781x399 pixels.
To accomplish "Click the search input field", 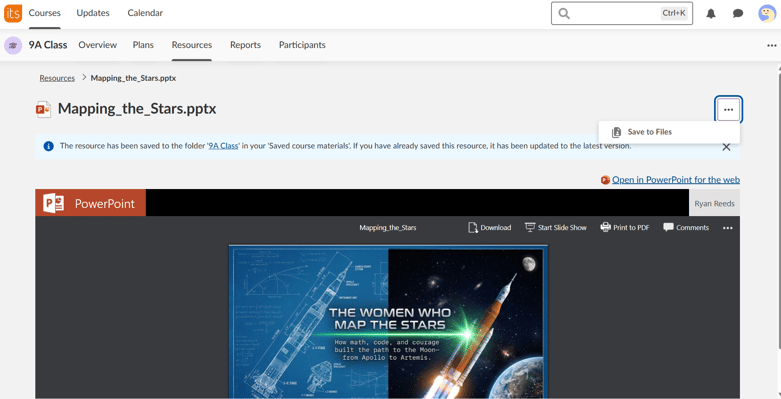I will pyautogui.click(x=622, y=13).
